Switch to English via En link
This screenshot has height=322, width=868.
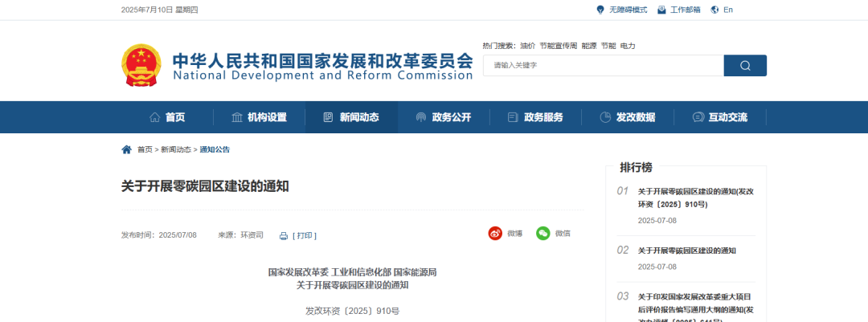(728, 10)
